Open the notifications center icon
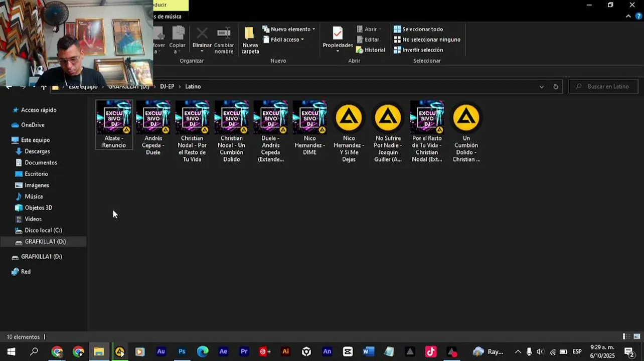The height and width of the screenshot is (361, 644). point(629,352)
